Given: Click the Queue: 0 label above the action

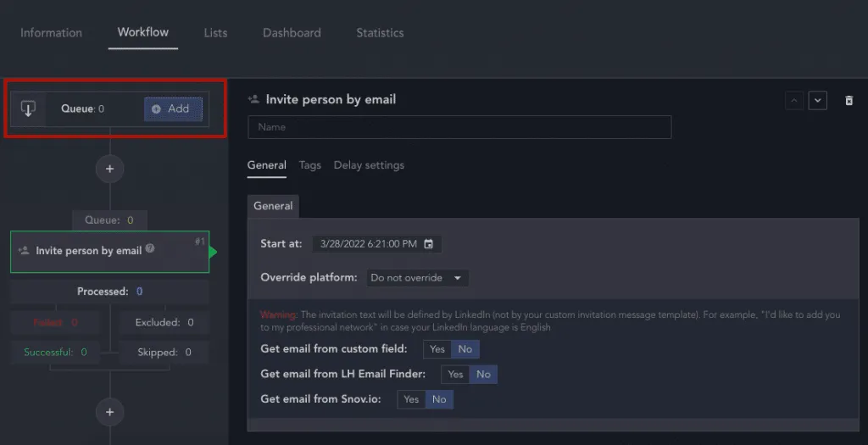Looking at the screenshot, I should [109, 220].
